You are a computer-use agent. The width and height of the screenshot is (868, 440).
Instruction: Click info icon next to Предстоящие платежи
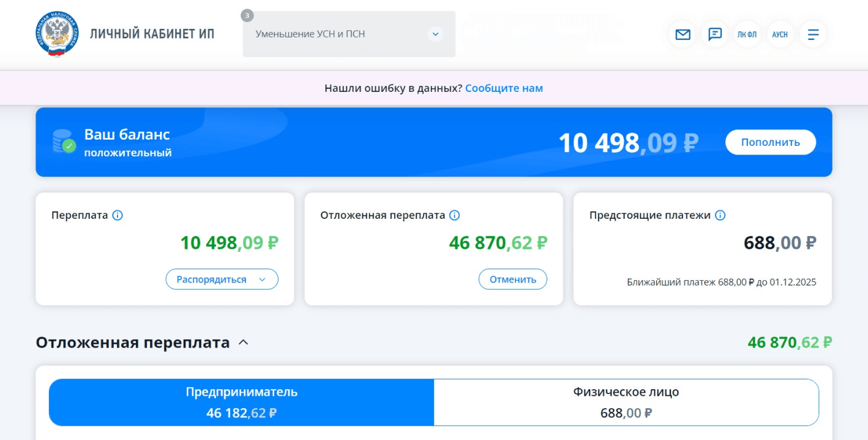[x=720, y=215]
